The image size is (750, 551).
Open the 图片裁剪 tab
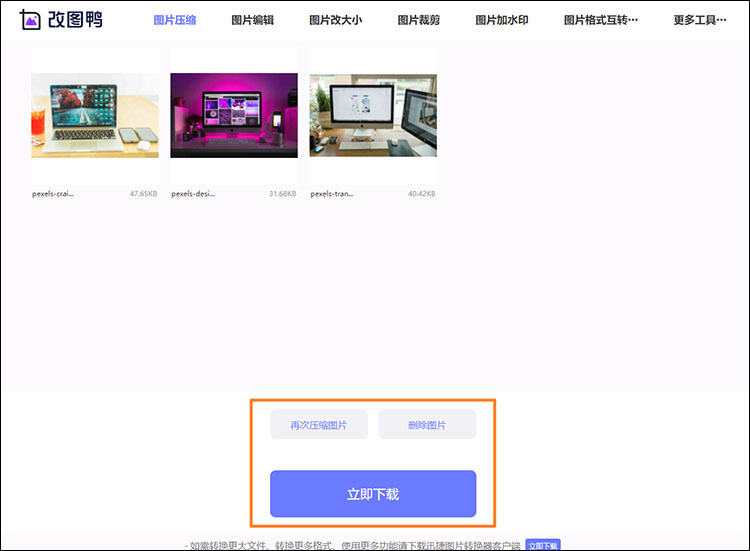[419, 20]
